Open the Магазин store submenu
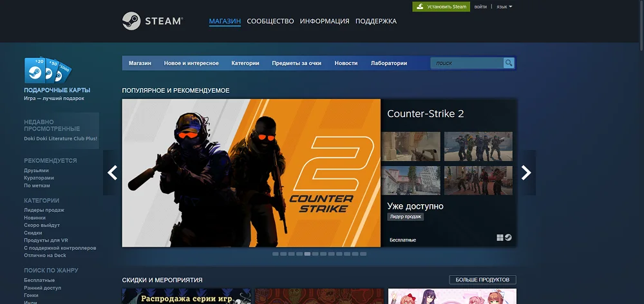The height and width of the screenshot is (304, 644). coord(140,63)
